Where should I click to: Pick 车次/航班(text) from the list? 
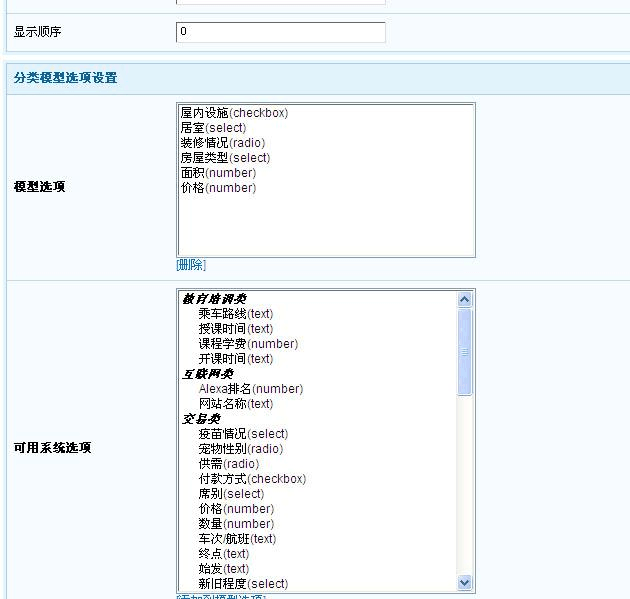[x=237, y=539]
